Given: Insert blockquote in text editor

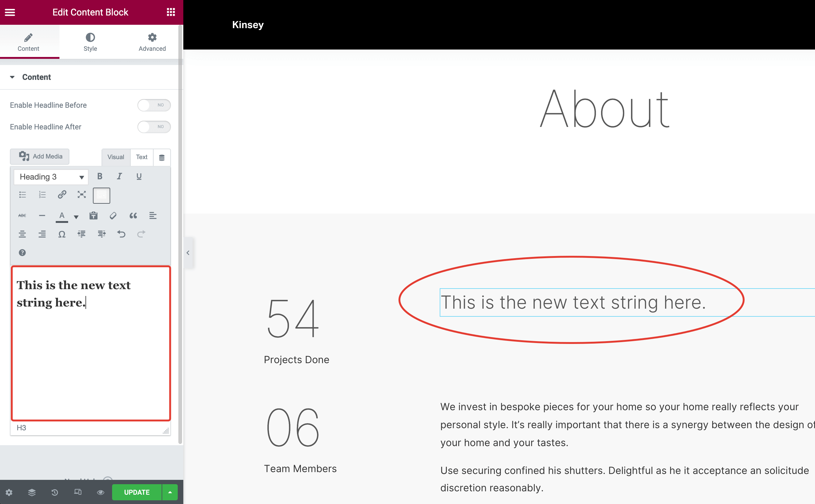Looking at the screenshot, I should (133, 216).
